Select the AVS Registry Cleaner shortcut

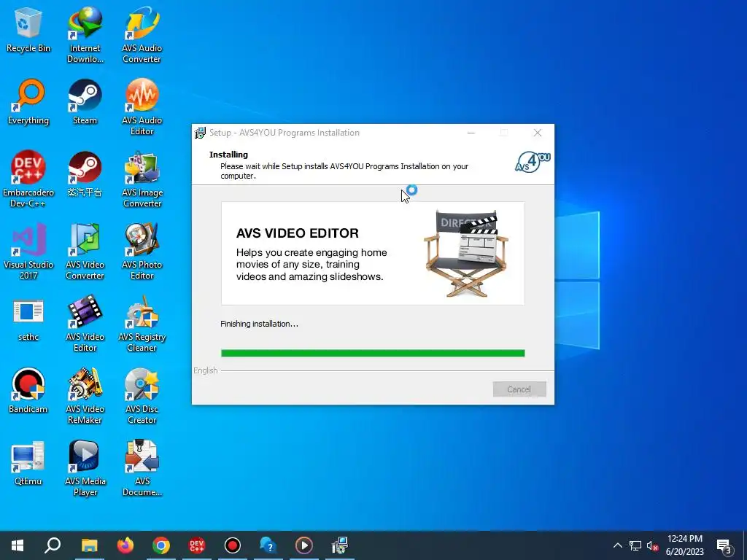(142, 324)
